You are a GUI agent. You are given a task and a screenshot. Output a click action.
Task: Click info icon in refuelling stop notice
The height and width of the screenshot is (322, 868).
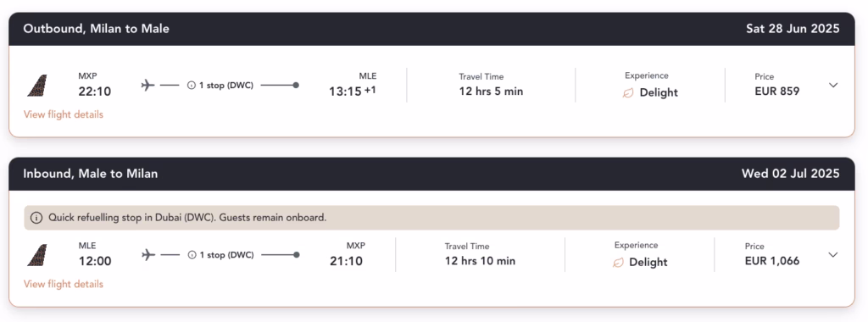coord(36,218)
